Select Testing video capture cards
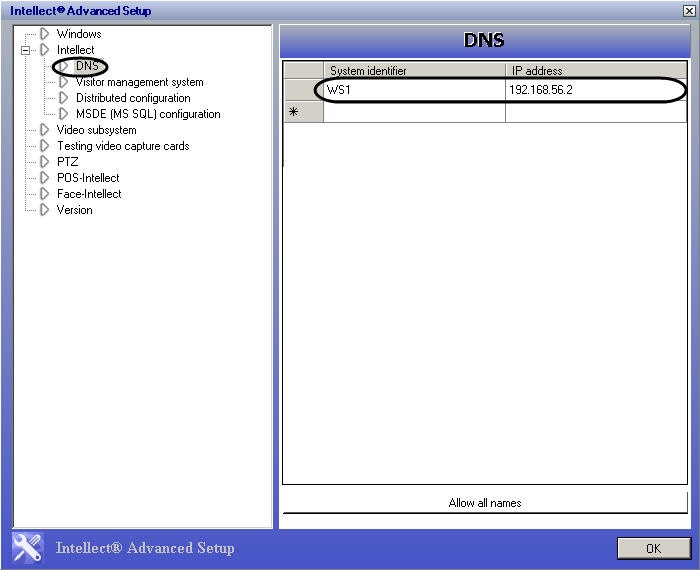 [123, 146]
